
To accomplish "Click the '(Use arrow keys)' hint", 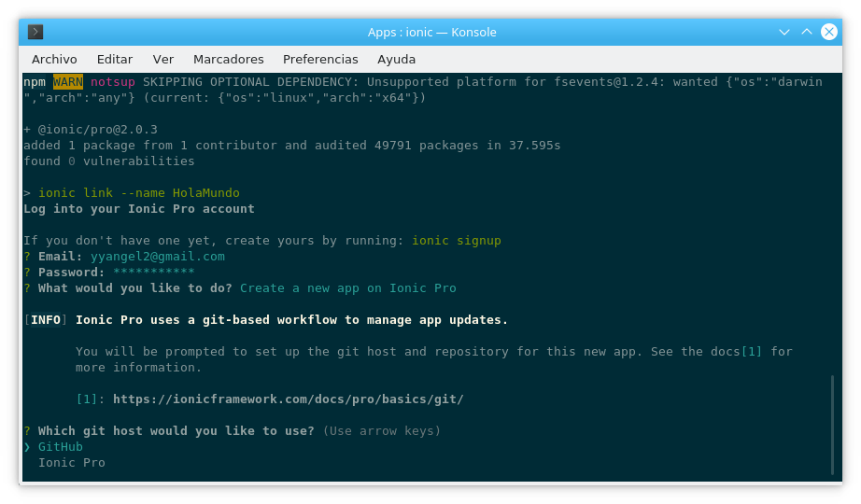I will pyautogui.click(x=382, y=431).
